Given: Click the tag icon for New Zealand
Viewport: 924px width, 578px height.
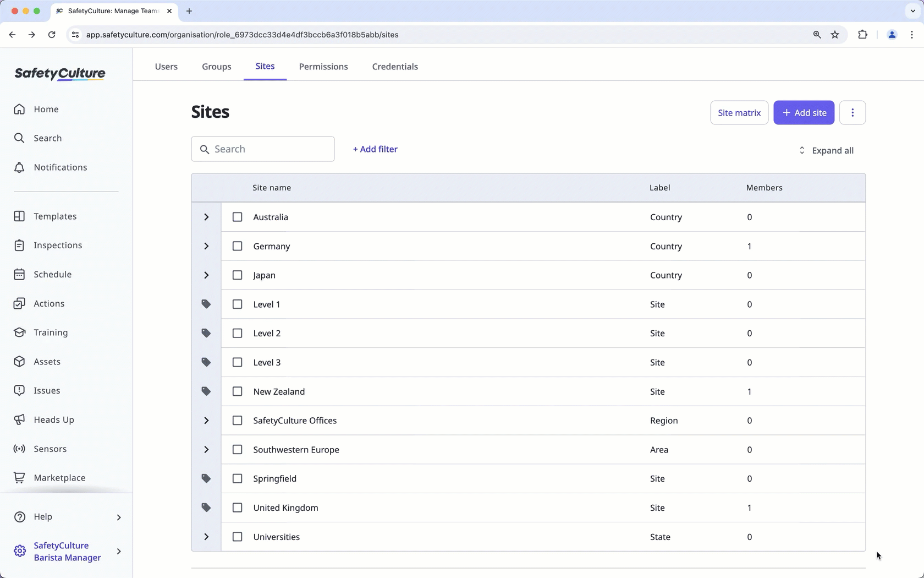Looking at the screenshot, I should click(x=206, y=391).
